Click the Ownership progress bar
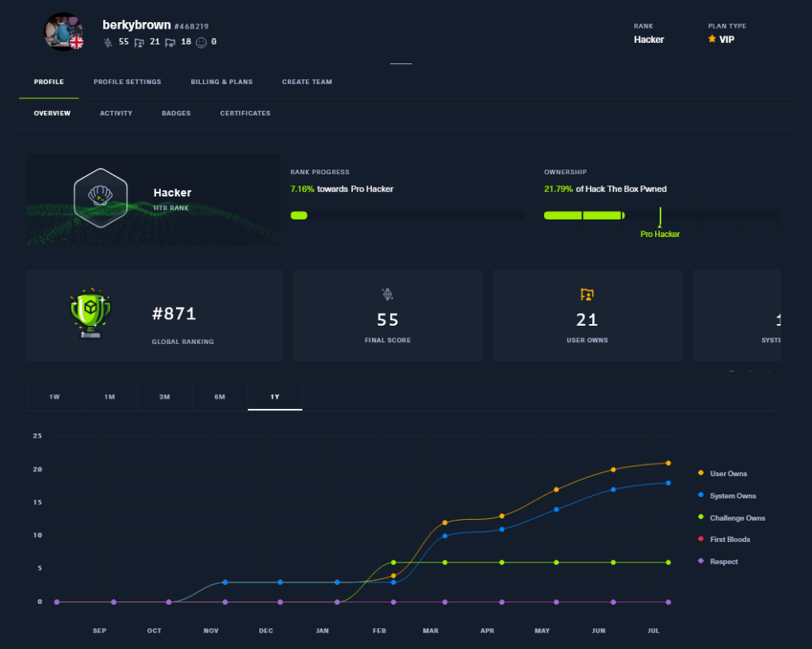 coord(661,216)
